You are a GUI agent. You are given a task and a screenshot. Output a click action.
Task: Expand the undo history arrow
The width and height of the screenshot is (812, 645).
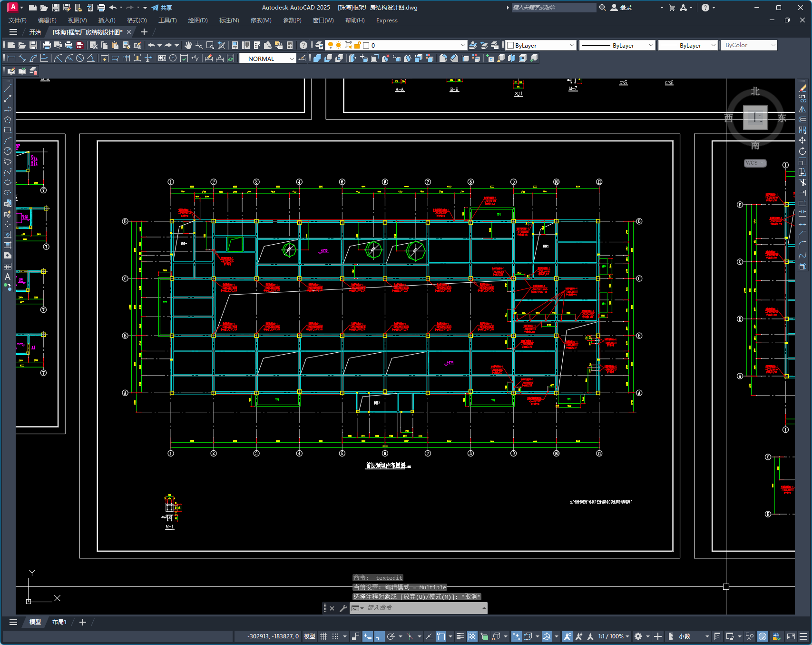(159, 45)
